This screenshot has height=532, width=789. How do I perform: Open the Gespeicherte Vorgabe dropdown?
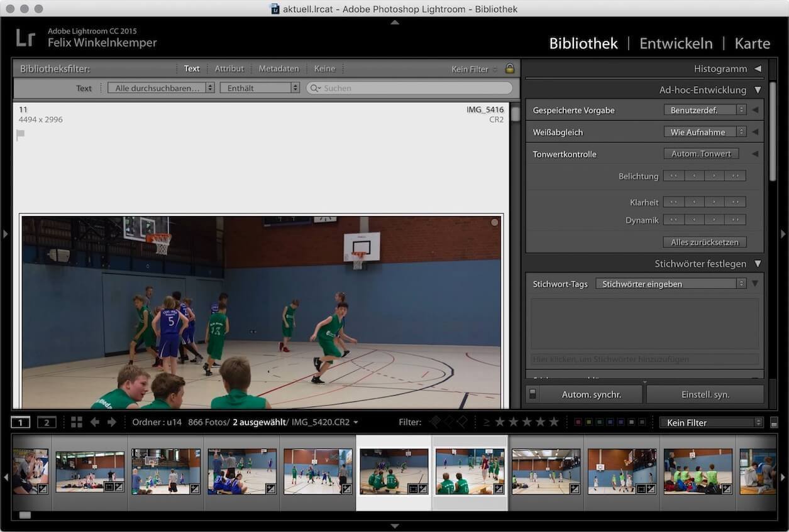point(704,110)
